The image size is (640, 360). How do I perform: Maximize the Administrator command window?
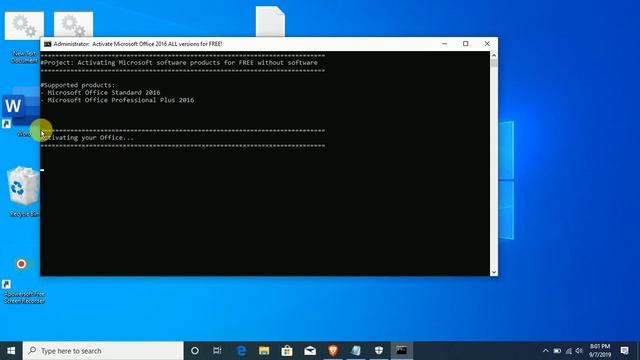pyautogui.click(x=466, y=44)
